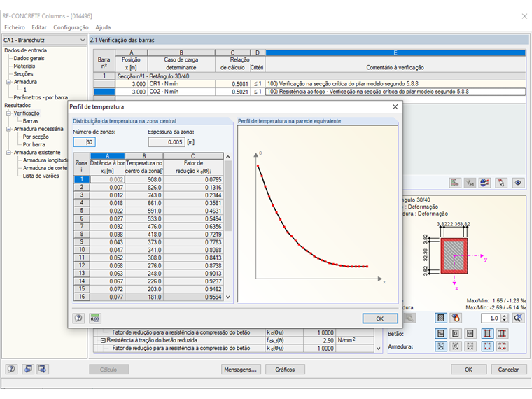532x399 pixels.
Task: Click the details table scroll down arrow
Action: (x=379, y=348)
